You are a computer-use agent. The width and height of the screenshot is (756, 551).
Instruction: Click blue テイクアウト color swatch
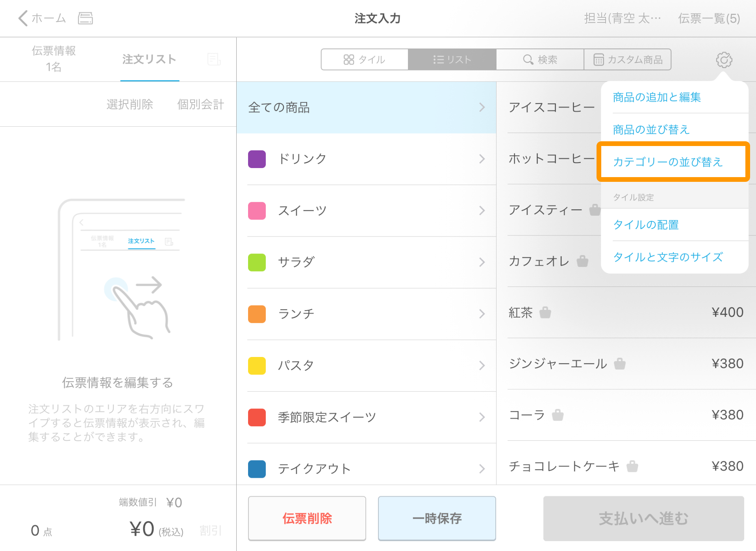click(257, 469)
